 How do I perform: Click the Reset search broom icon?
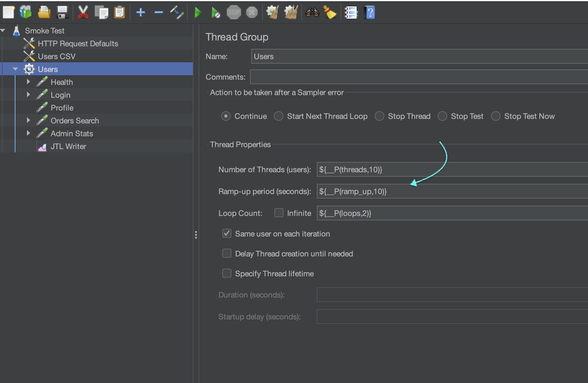[330, 13]
